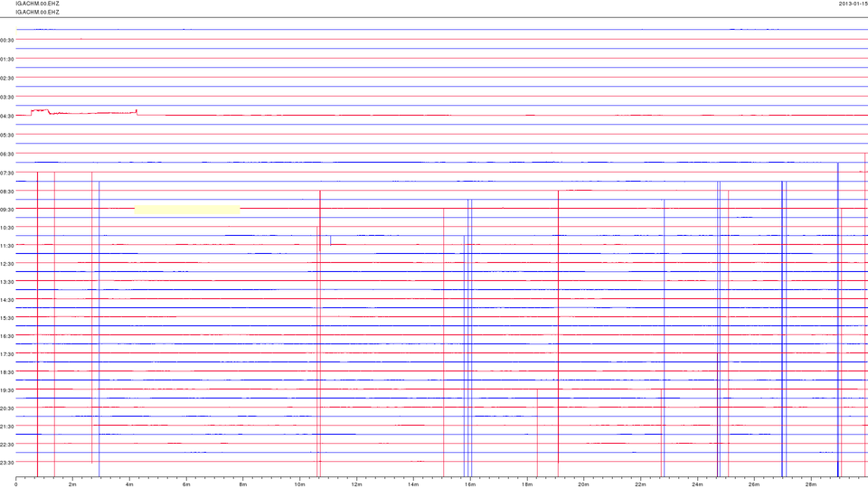868x488 pixels.
Task: Select the 10m tick label on time axis
Action: 299,484
